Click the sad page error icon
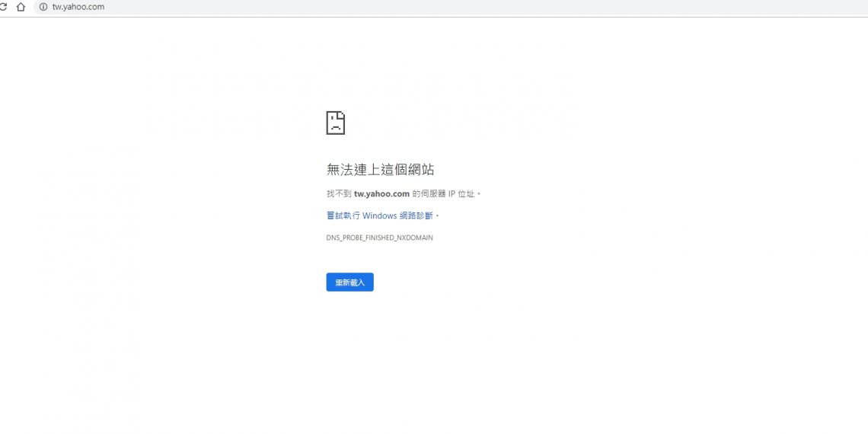868x434 pixels. pyautogui.click(x=336, y=123)
